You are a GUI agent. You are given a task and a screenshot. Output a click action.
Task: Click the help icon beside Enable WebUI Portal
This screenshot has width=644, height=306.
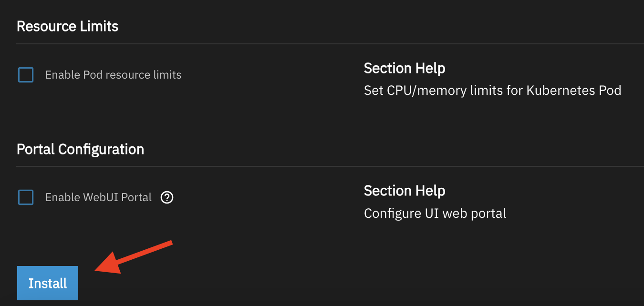tap(167, 197)
